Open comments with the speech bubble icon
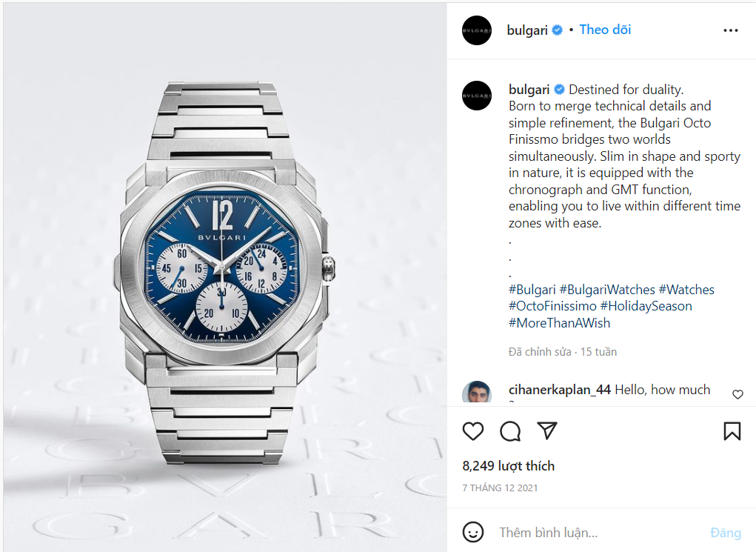This screenshot has width=756, height=552. (x=509, y=431)
